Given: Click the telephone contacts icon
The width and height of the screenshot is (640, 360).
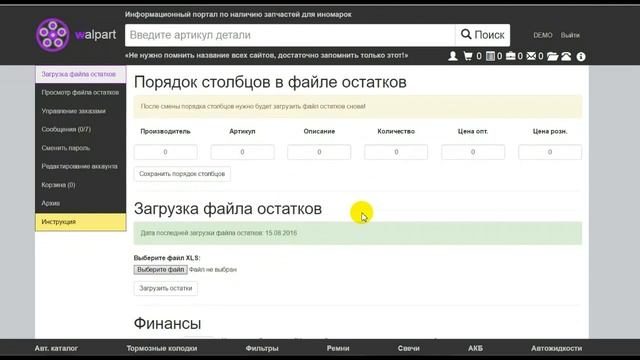Looking at the screenshot, I should [x=566, y=56].
